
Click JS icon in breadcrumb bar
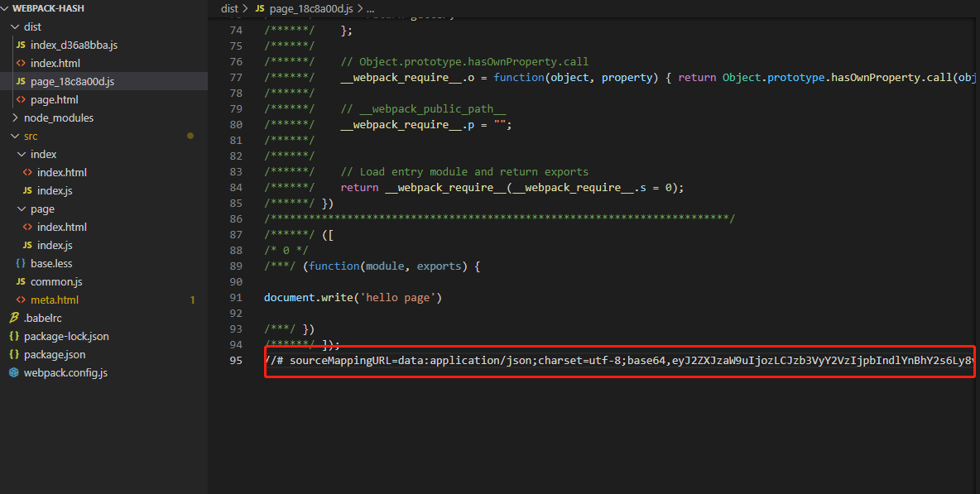click(x=260, y=9)
